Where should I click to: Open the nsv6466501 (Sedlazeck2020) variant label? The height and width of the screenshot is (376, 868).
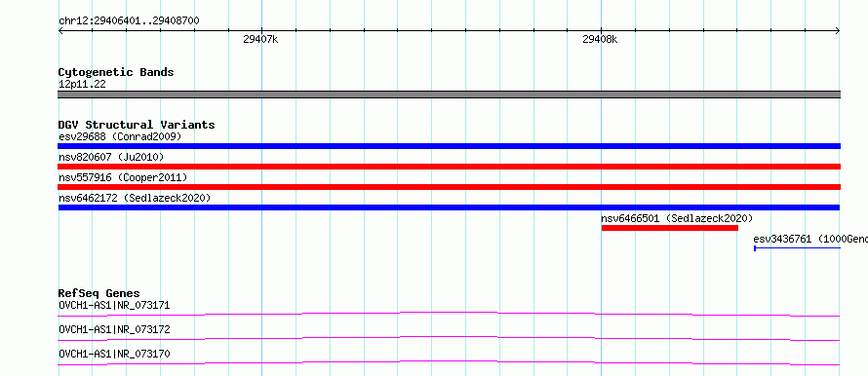677,218
